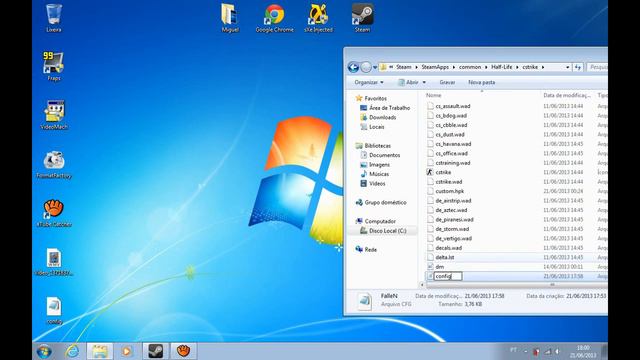Screen dimensions: 640x360
Task: Open the Lixeira recycle bin on desktop
Action: click(53, 18)
